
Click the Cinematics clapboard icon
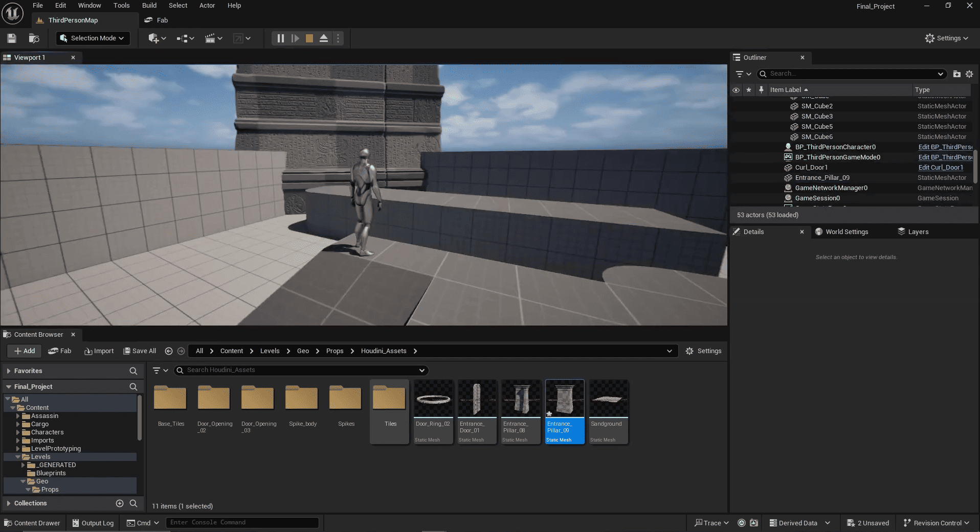point(213,38)
